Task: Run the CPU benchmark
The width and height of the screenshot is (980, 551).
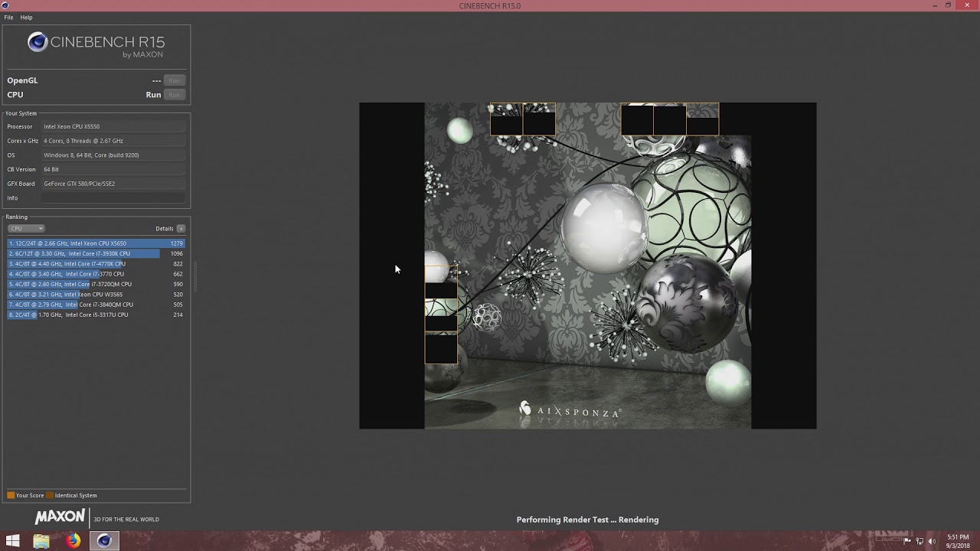Action: pos(174,95)
